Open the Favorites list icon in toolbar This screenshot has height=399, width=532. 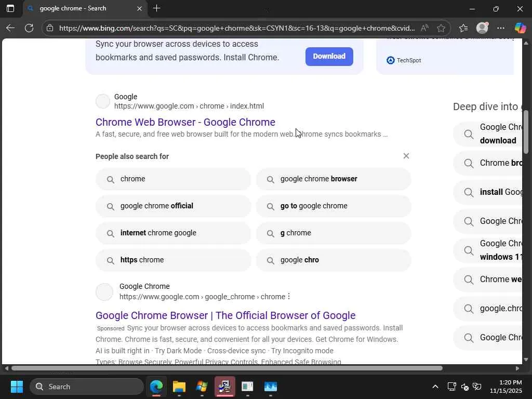click(x=463, y=28)
